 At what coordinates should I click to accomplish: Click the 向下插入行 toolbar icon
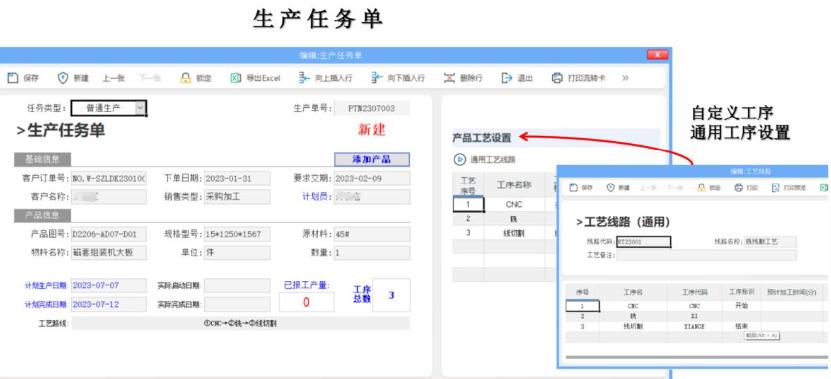tap(376, 78)
